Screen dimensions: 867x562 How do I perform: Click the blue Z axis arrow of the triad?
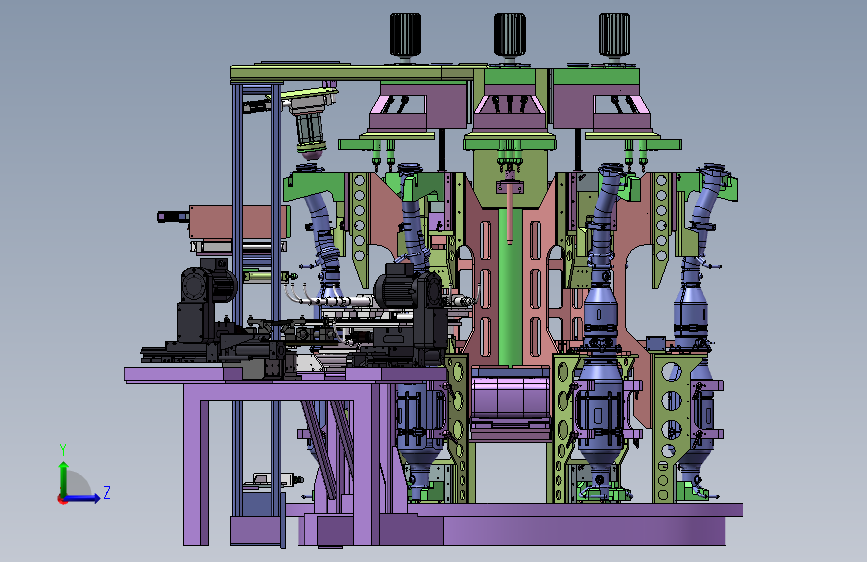(x=83, y=498)
